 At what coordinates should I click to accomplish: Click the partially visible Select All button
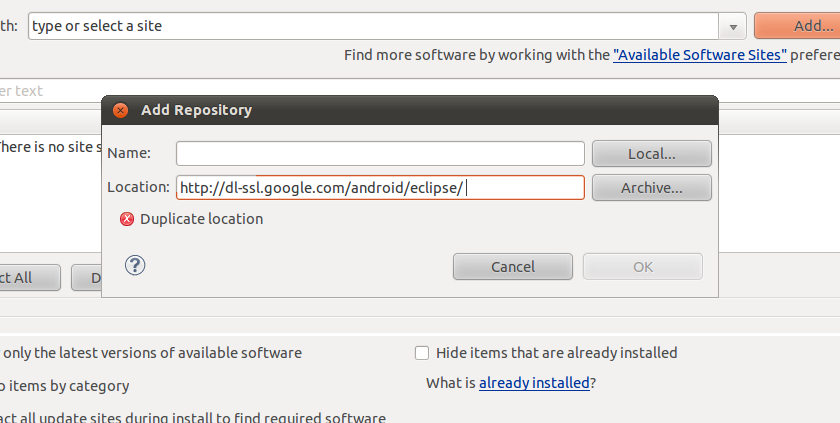(29, 278)
